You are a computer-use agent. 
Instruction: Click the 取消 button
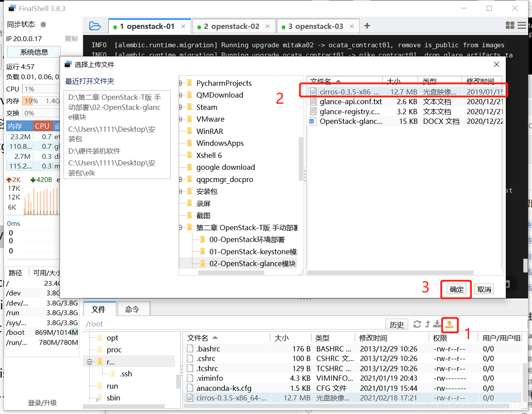coord(484,289)
